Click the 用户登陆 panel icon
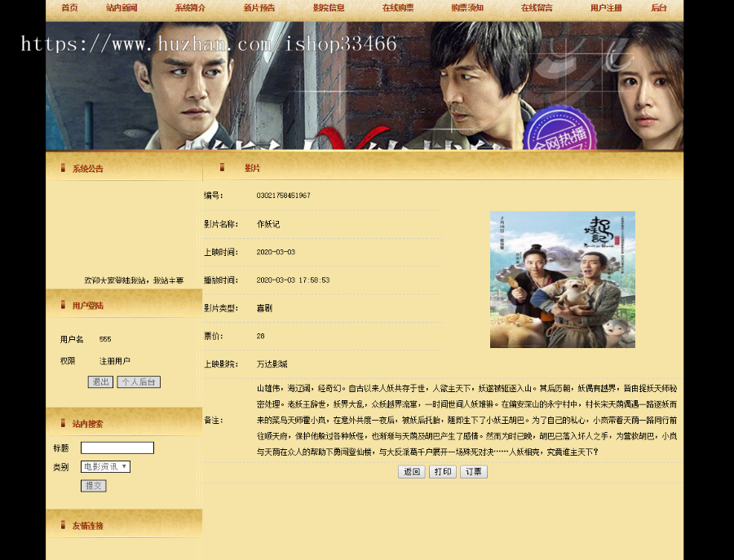 point(64,305)
